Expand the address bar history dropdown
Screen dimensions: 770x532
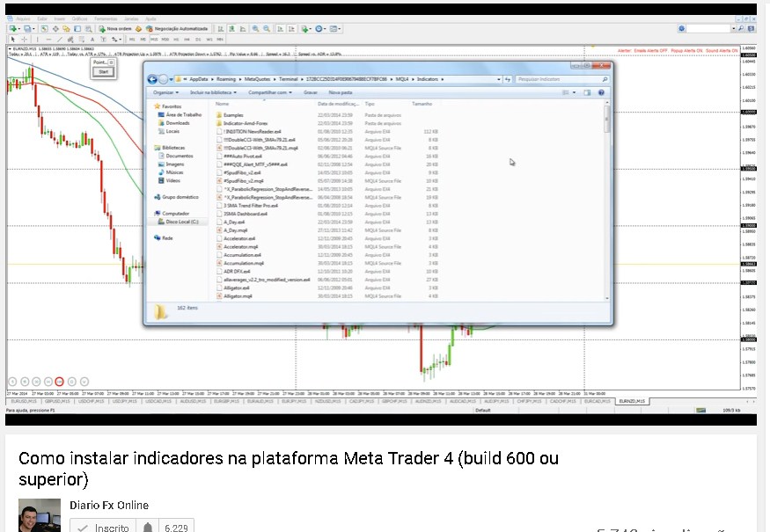(498, 79)
